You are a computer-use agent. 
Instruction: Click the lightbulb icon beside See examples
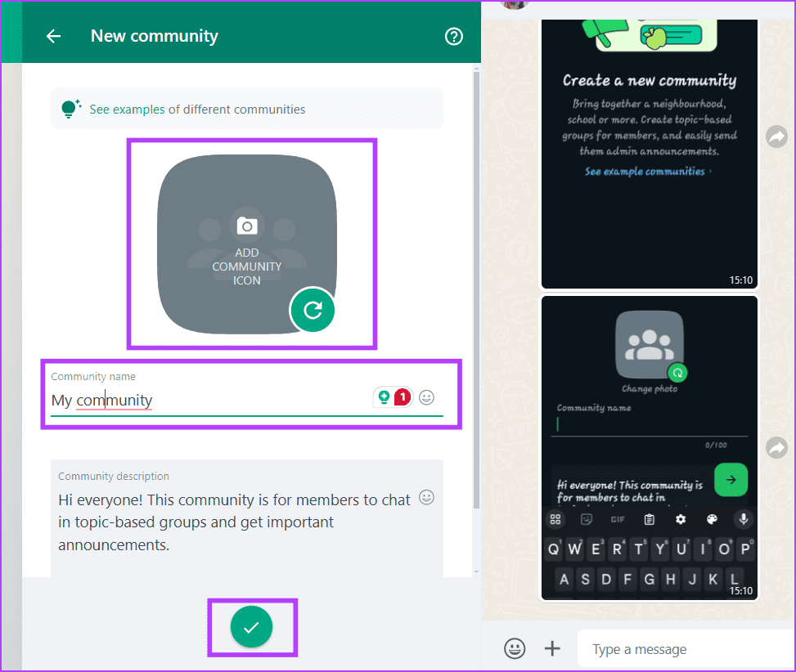click(x=71, y=107)
